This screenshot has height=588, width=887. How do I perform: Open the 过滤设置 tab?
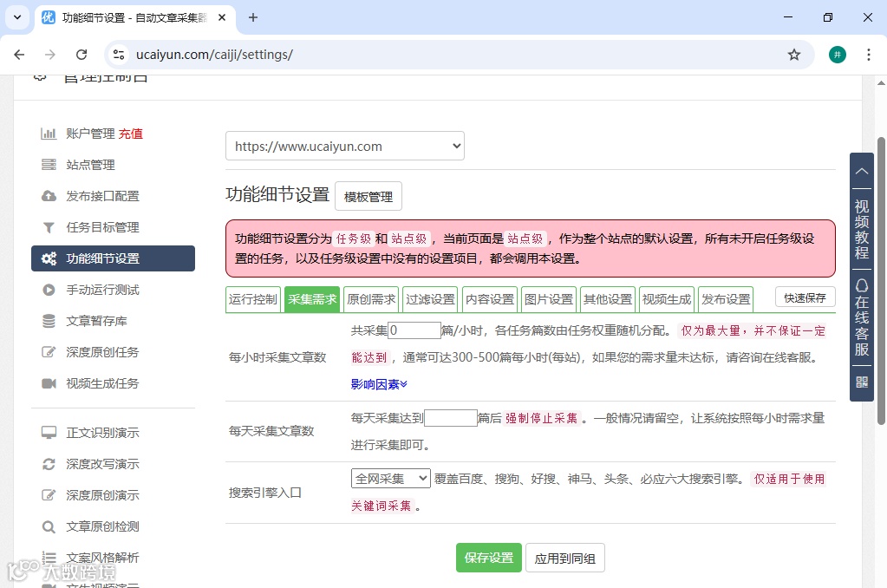tap(430, 299)
